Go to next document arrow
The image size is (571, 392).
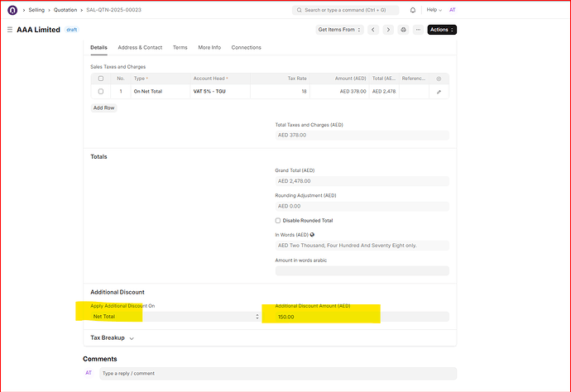388,30
